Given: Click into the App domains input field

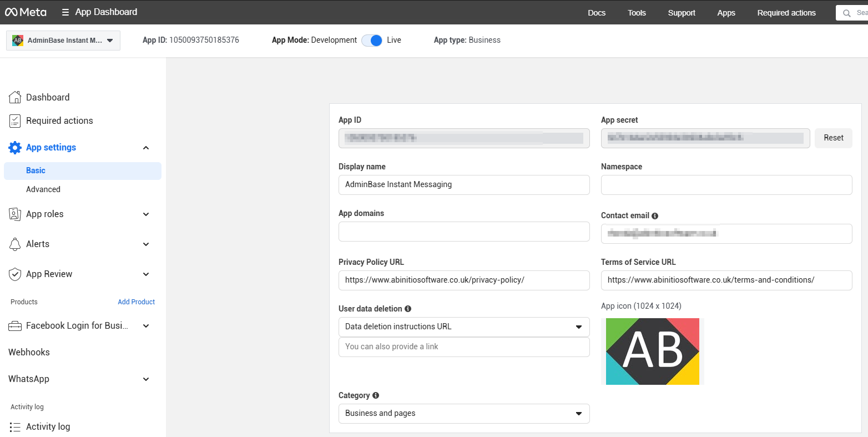Looking at the screenshot, I should (x=463, y=232).
